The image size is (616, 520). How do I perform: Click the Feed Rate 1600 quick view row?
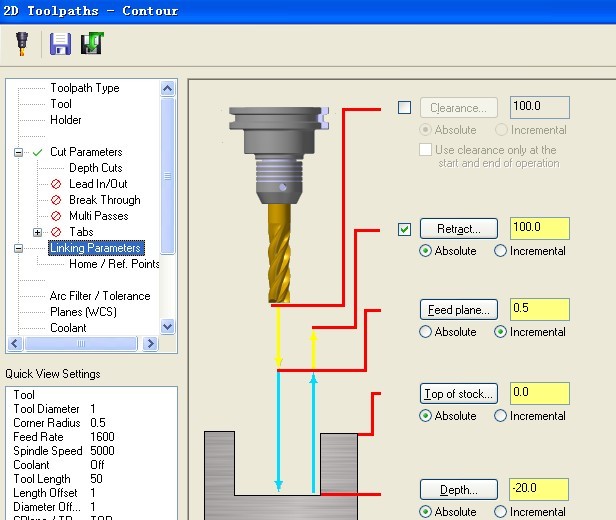[x=64, y=437]
